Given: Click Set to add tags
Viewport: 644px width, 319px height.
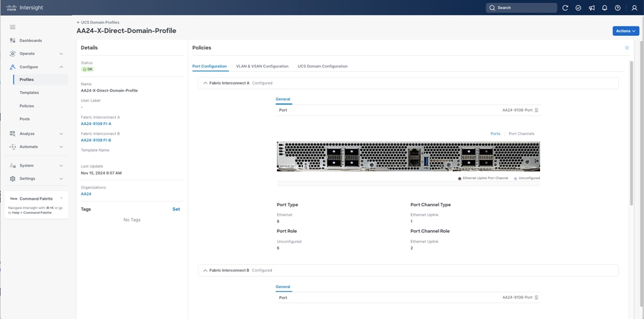Looking at the screenshot, I should click(176, 209).
